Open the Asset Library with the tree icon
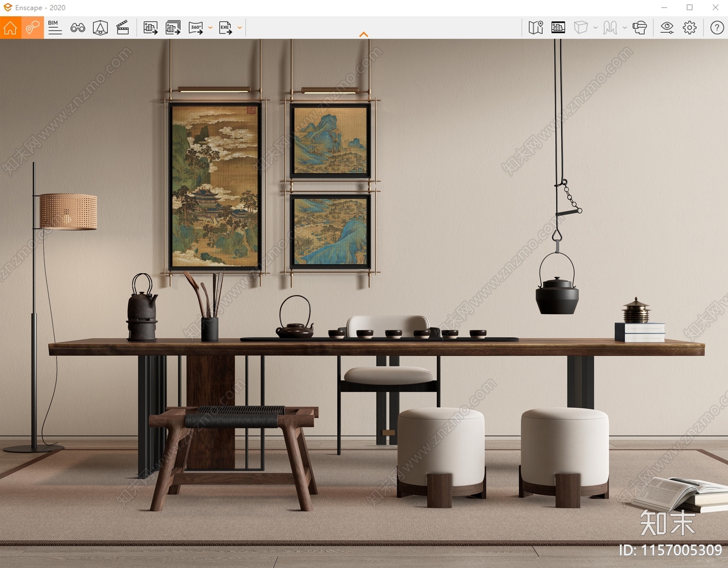This screenshot has width=728, height=568. coord(100,28)
